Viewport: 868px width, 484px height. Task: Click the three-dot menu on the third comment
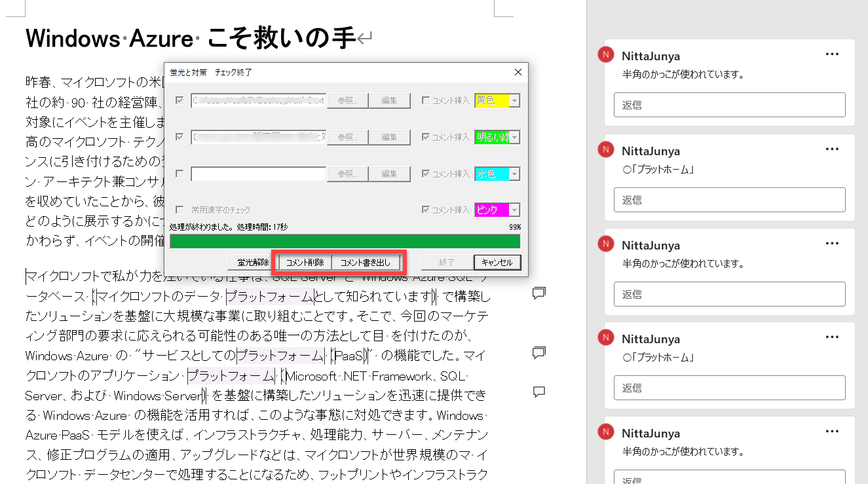832,244
